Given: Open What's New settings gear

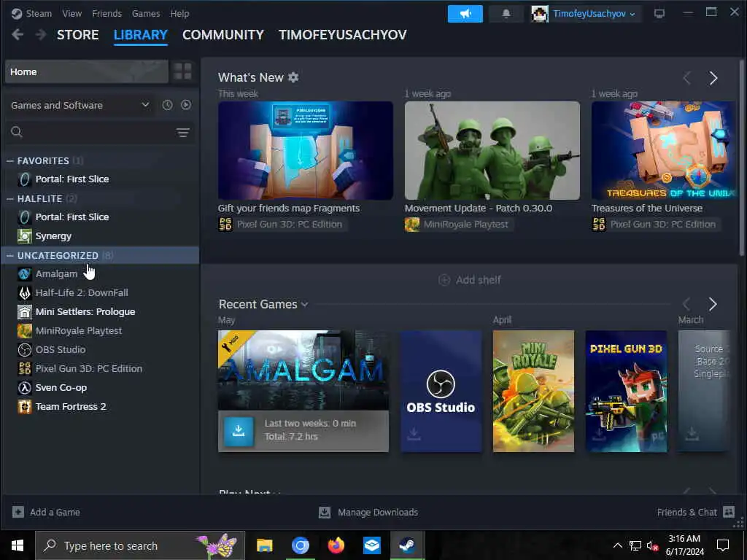Looking at the screenshot, I should [x=293, y=77].
